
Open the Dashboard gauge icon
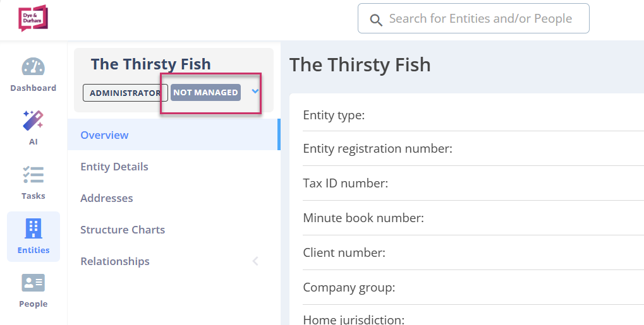point(33,67)
